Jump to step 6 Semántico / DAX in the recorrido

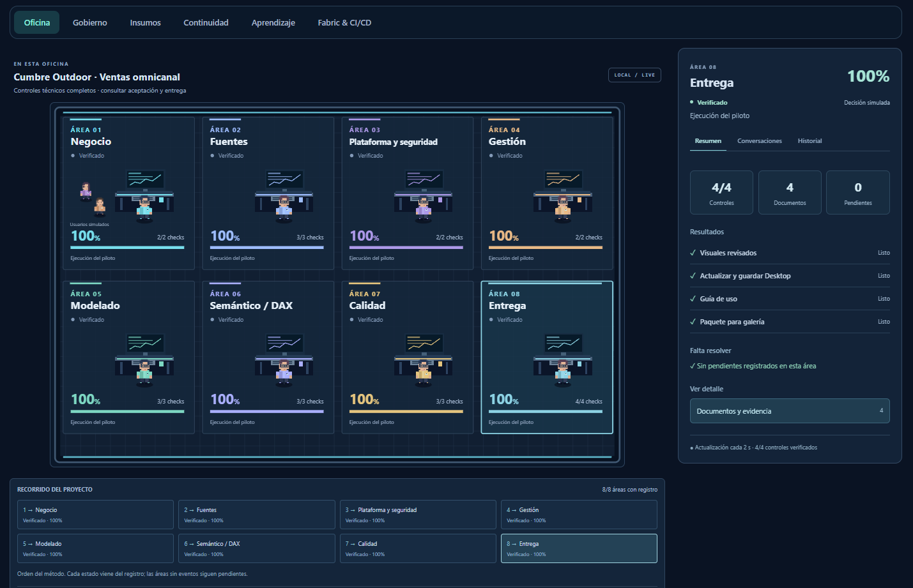[257, 548]
